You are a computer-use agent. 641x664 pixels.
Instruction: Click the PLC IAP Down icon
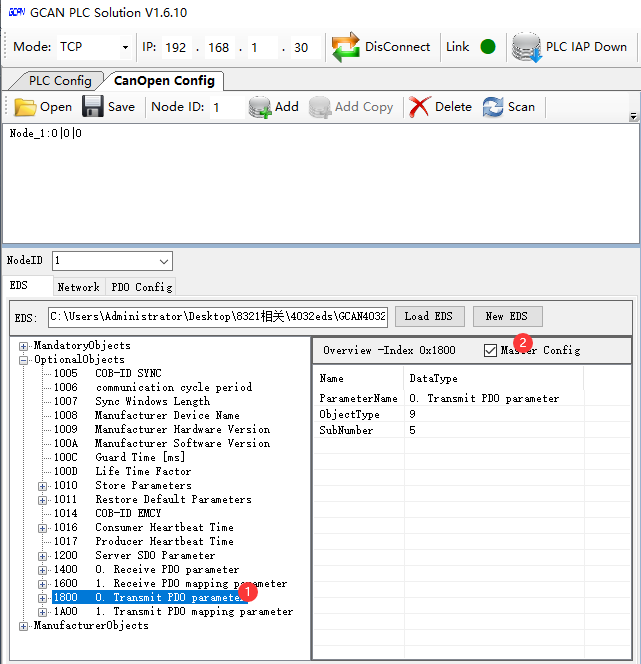pos(526,47)
